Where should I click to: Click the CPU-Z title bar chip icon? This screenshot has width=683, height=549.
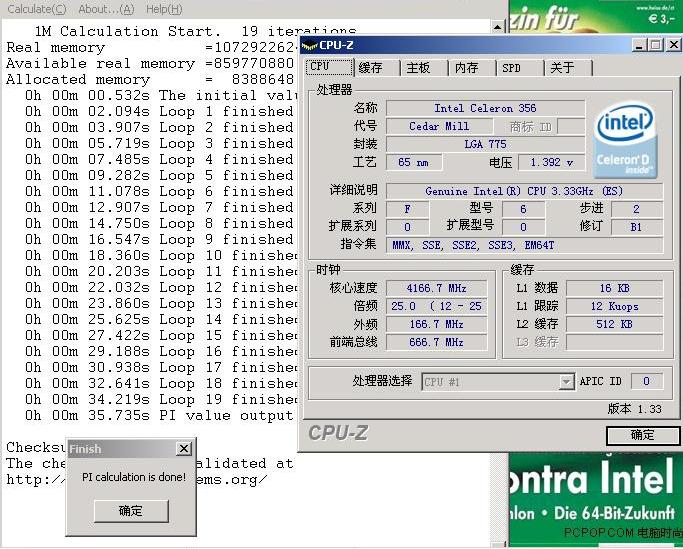pyautogui.click(x=309, y=45)
